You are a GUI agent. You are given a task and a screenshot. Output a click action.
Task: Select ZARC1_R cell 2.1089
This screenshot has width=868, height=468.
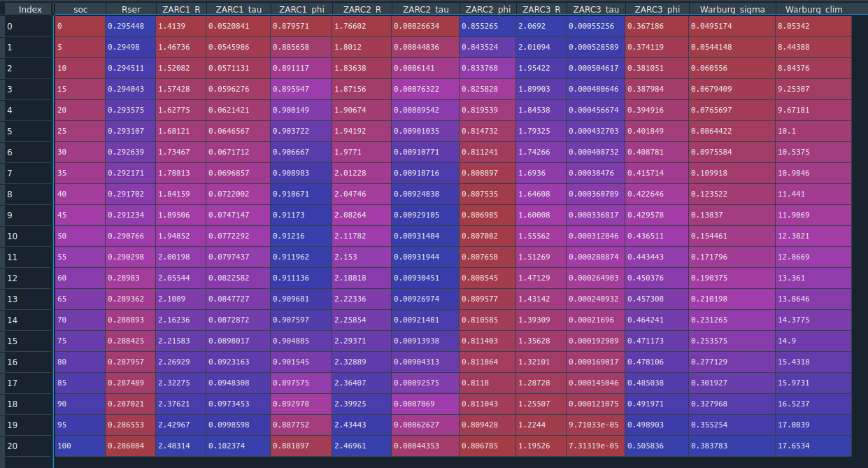181,299
